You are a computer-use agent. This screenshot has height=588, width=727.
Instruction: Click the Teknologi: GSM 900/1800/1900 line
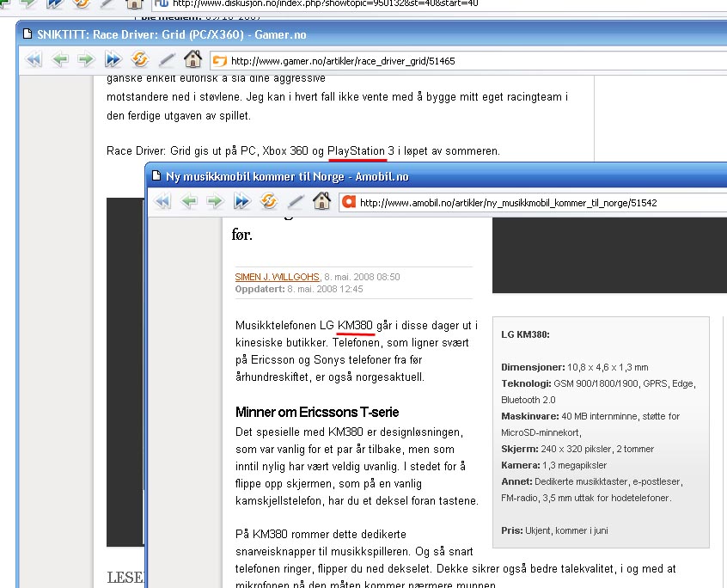click(x=599, y=383)
